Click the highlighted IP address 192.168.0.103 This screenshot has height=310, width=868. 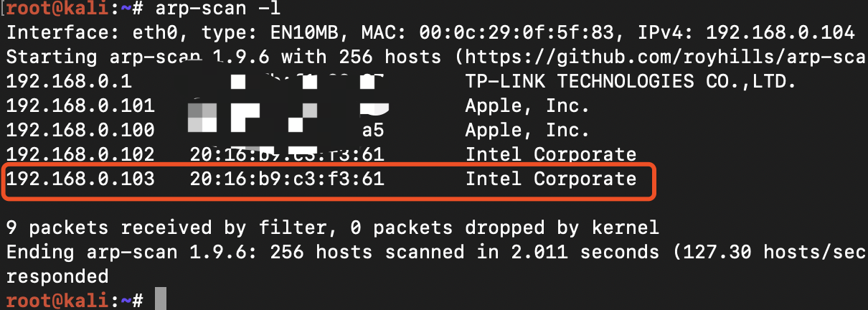coord(80,179)
